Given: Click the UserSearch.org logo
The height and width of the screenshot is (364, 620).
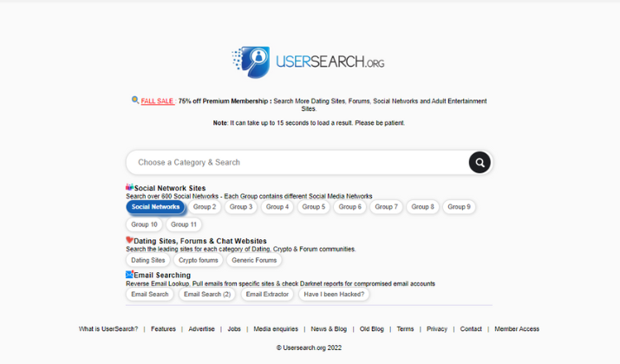Looking at the screenshot, I should point(308,62).
